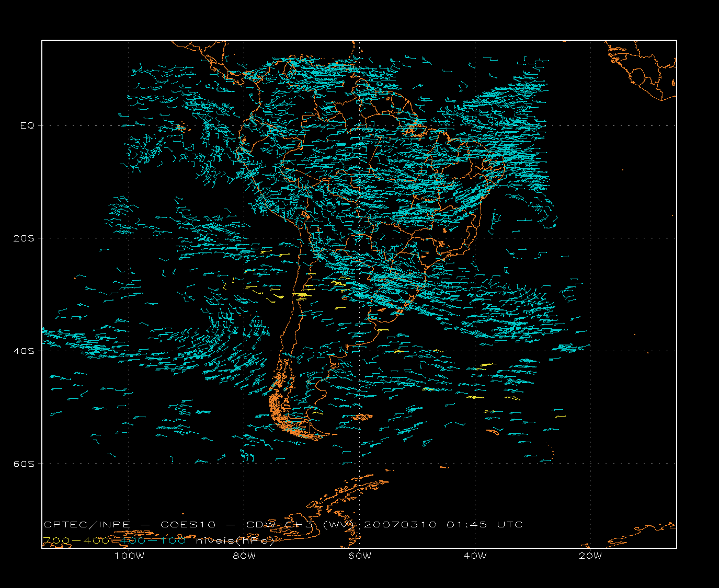Click the 60S latitude label

click(24, 464)
